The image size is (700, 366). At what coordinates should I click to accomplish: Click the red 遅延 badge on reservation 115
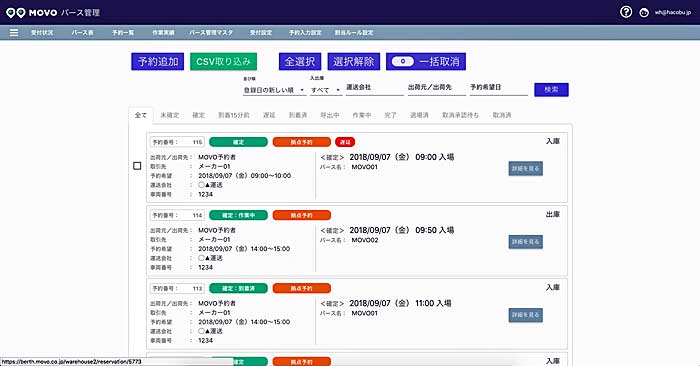click(x=345, y=142)
